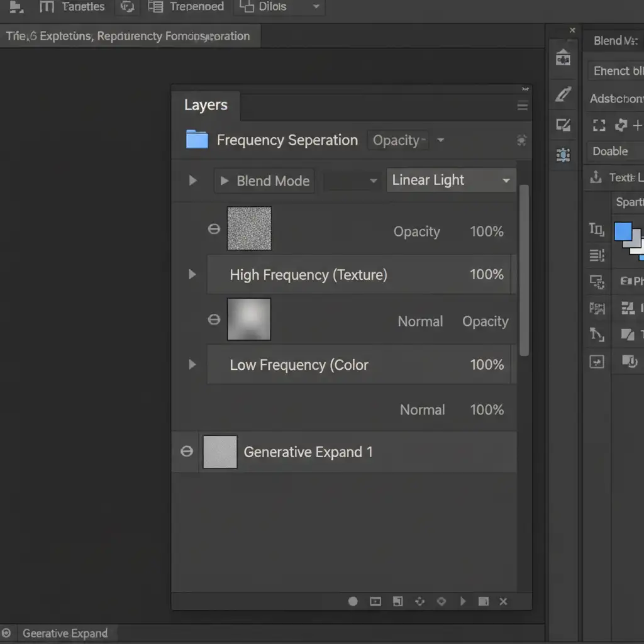Click the blue foreground color swatch
The image size is (644, 644).
[x=623, y=231]
